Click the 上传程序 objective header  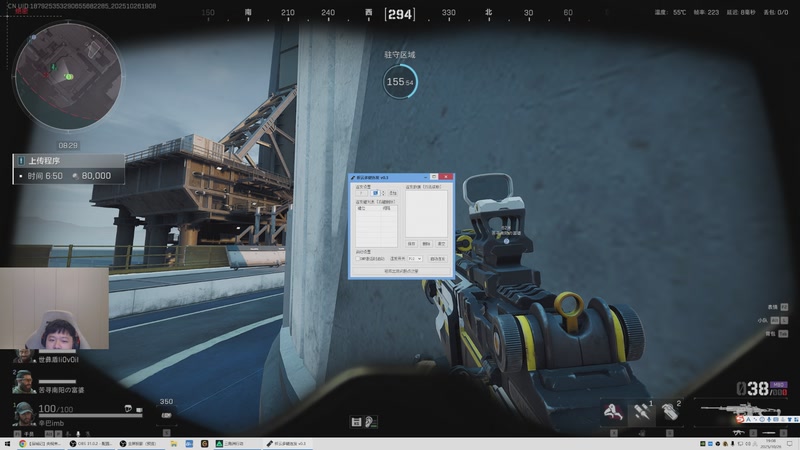coord(68,161)
